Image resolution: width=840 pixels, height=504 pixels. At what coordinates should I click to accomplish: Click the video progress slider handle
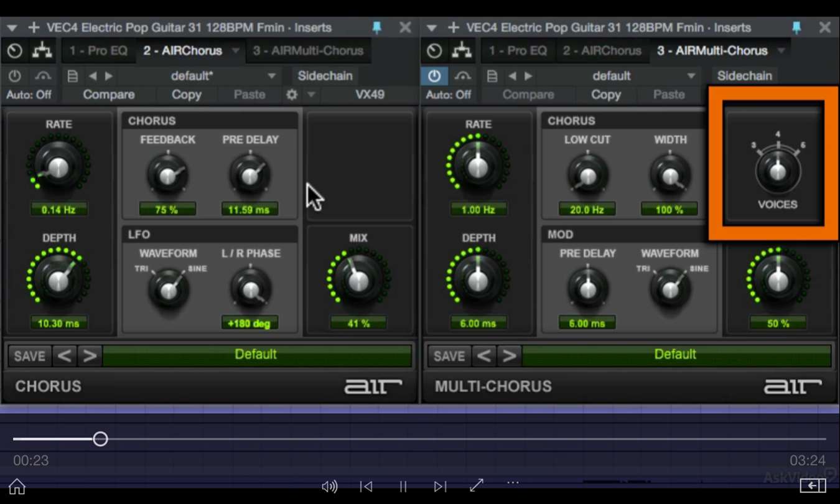100,439
